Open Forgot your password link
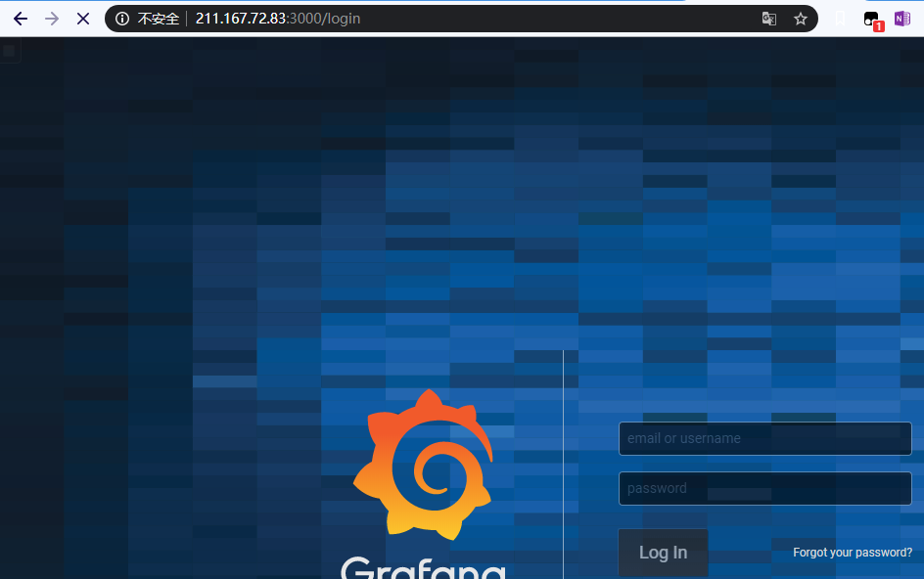 853,553
